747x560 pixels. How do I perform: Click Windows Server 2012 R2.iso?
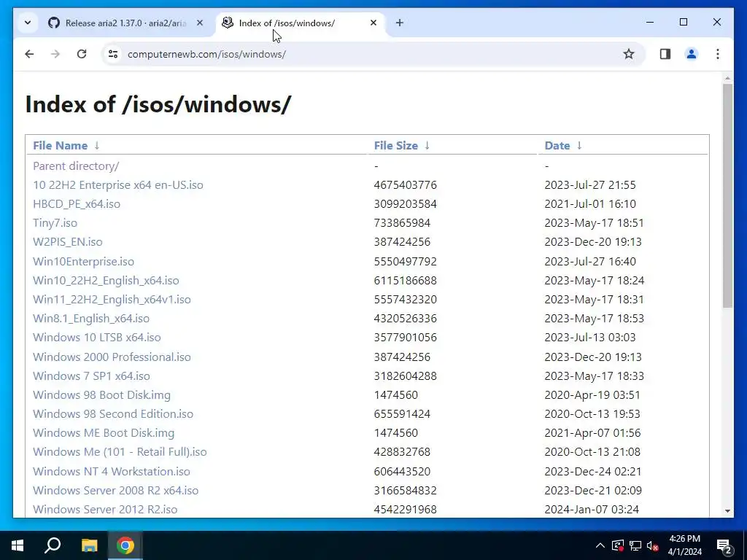pos(105,510)
